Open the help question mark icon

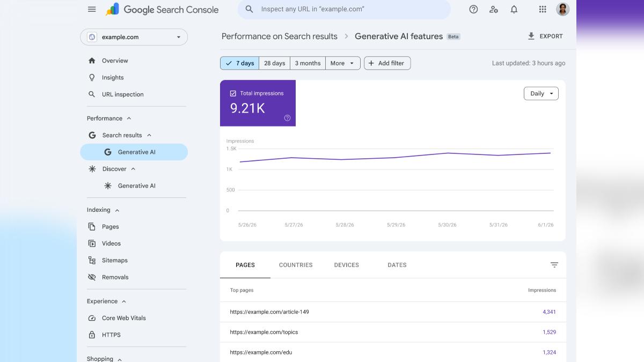tap(473, 9)
